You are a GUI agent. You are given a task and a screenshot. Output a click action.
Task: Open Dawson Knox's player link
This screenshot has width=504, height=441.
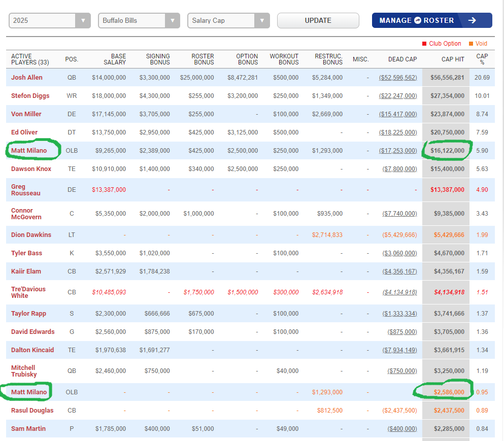point(31,169)
